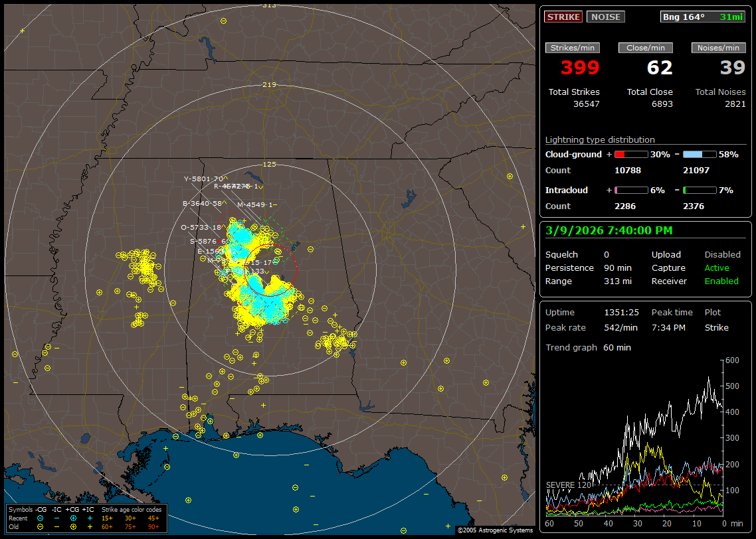Open the Plot Strike selector
The height and width of the screenshot is (539, 756).
[x=716, y=328]
